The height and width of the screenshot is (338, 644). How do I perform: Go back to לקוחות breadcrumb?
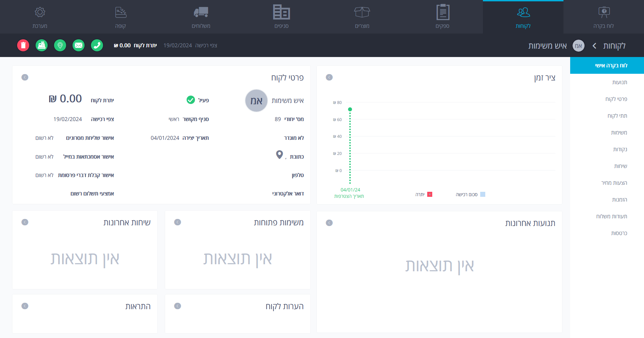click(614, 46)
